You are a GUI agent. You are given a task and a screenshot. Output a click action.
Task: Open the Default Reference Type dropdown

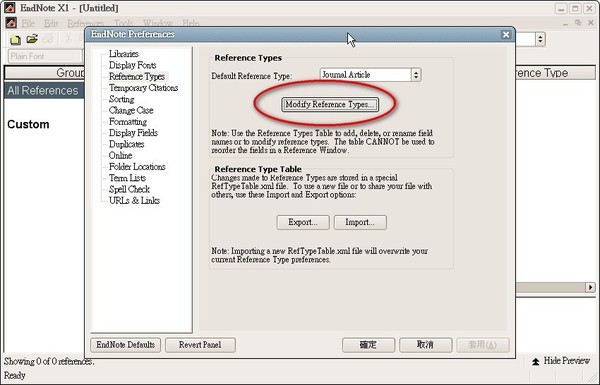(416, 75)
